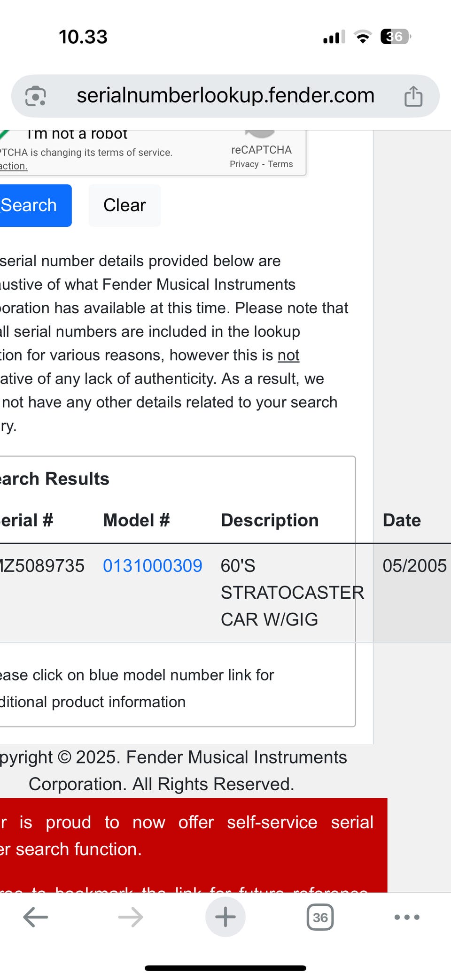The image size is (451, 980).
Task: Open a new tab with plus button
Action: click(x=225, y=917)
